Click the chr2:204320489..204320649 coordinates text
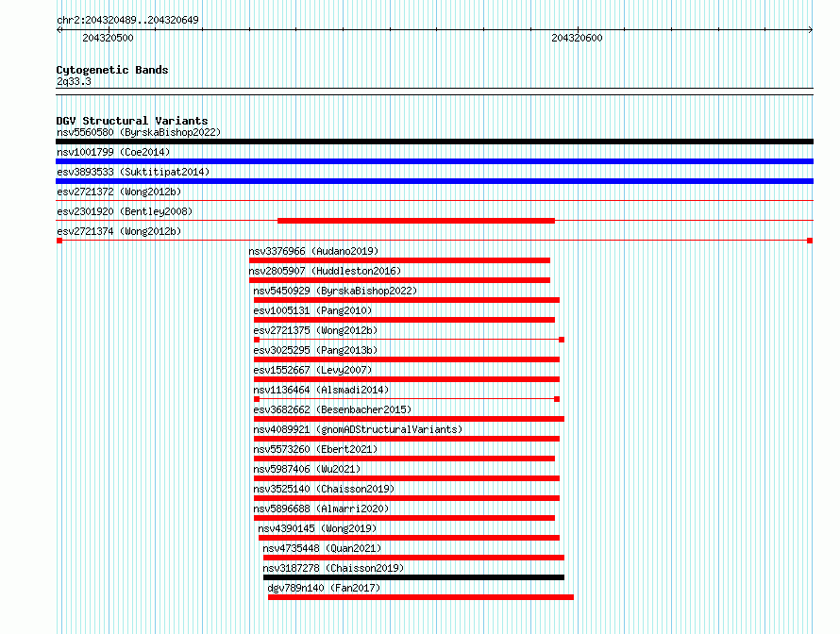 pyautogui.click(x=127, y=20)
